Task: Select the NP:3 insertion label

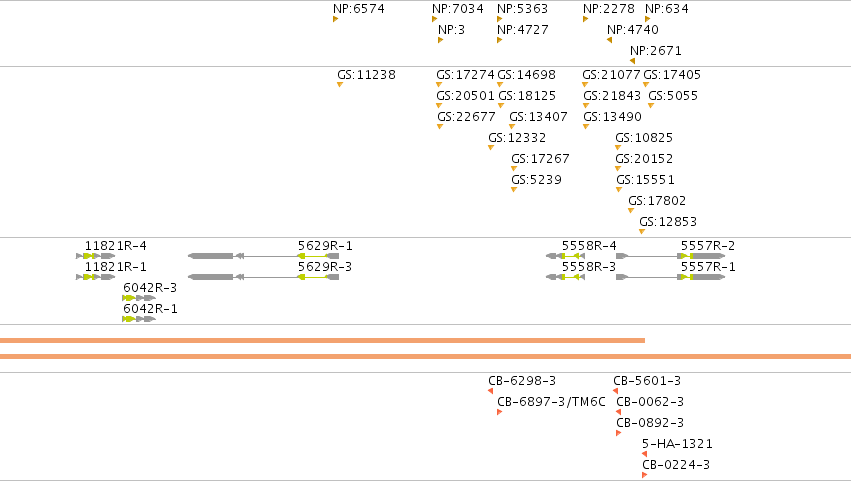Action: point(452,30)
